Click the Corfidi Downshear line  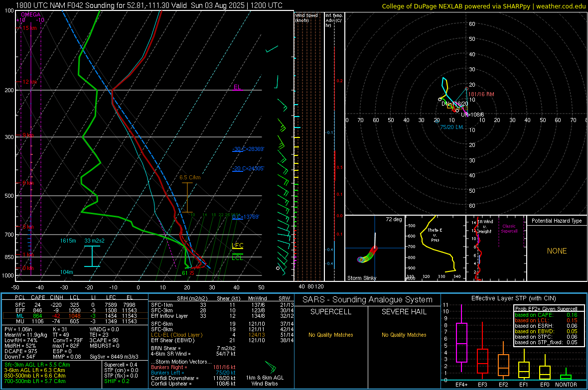(193, 378)
